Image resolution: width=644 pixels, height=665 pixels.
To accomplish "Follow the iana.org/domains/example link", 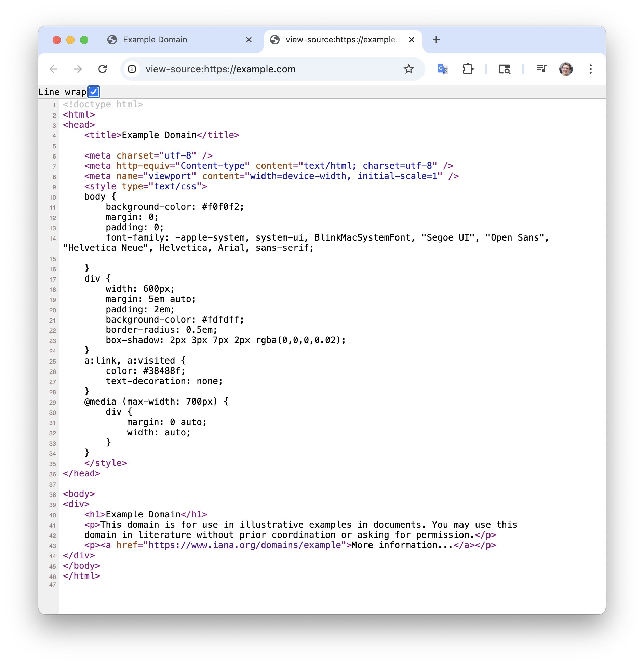I will 244,545.
